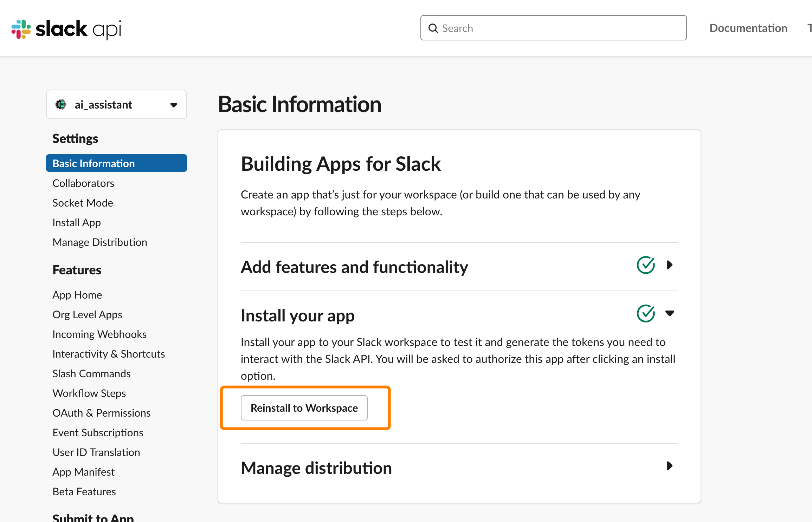Open the Documentation link in header
Viewport: 812px width, 522px height.
pyautogui.click(x=748, y=28)
